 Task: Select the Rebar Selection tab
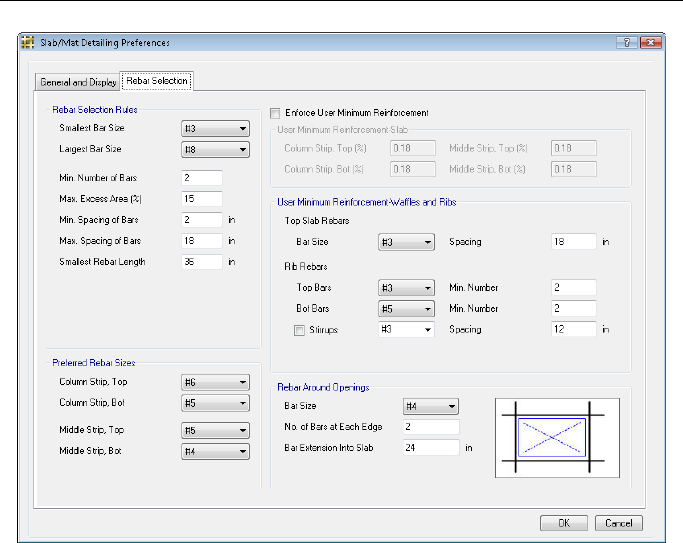[x=156, y=81]
